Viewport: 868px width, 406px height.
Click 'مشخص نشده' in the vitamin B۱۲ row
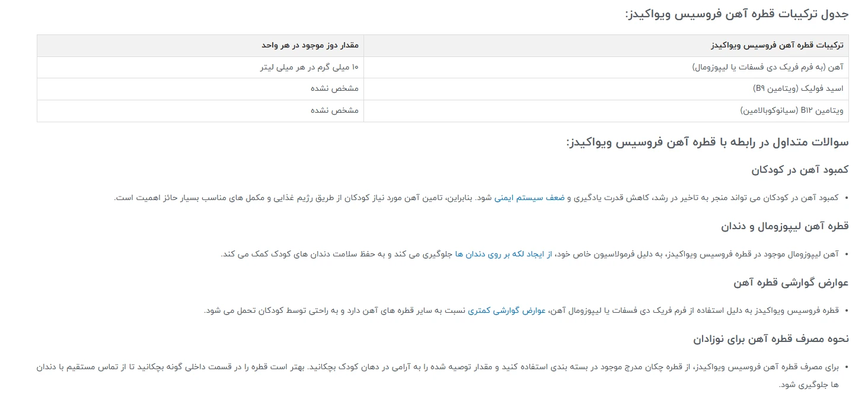point(334,111)
